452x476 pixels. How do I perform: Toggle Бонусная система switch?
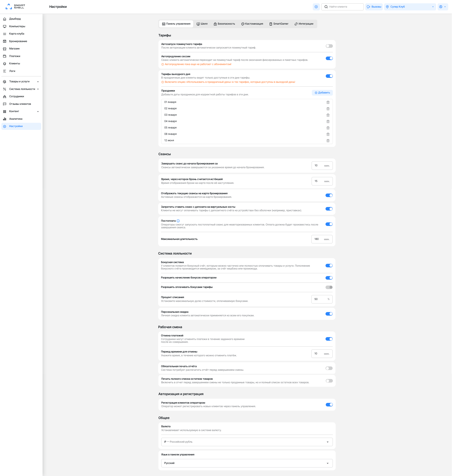coord(329,265)
